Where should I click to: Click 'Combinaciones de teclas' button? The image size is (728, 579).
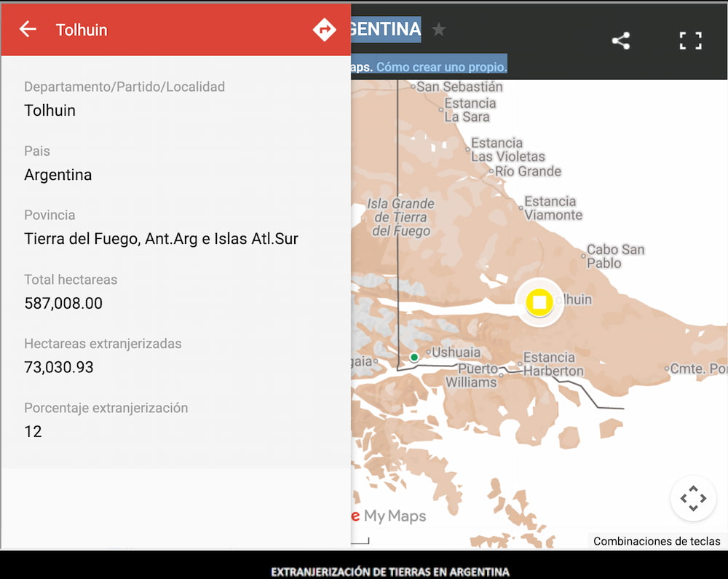click(657, 541)
